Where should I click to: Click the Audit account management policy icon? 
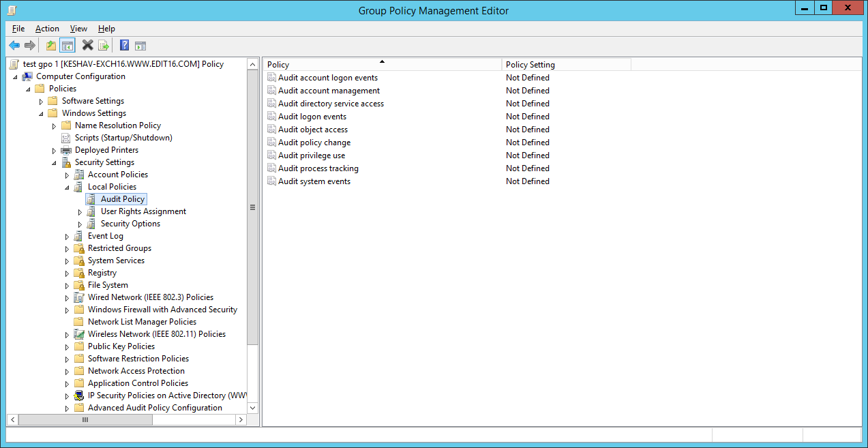click(271, 91)
